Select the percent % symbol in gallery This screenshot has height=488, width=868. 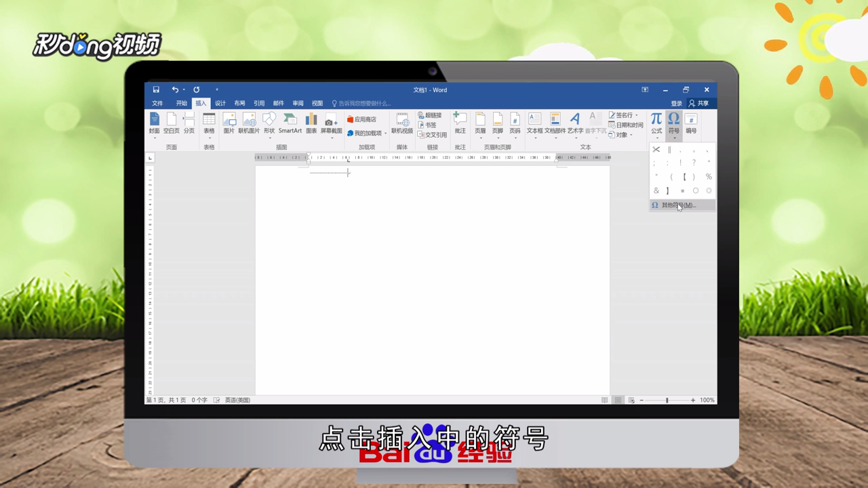(709, 177)
